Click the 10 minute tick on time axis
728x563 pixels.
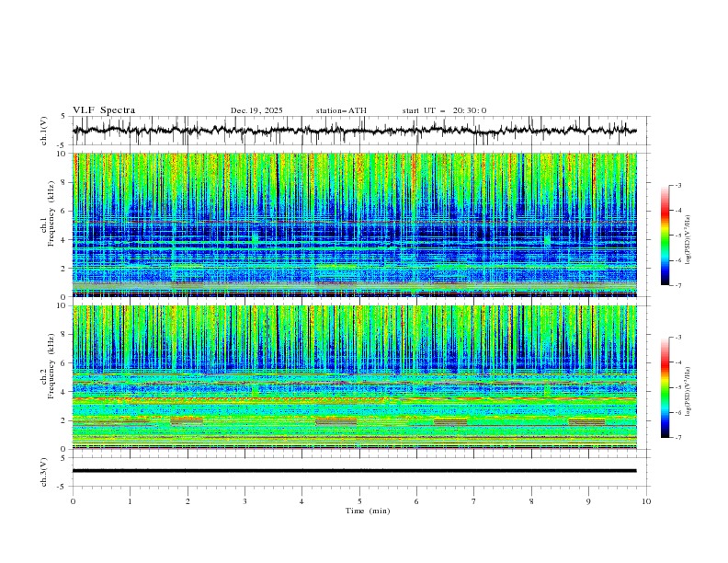click(646, 500)
